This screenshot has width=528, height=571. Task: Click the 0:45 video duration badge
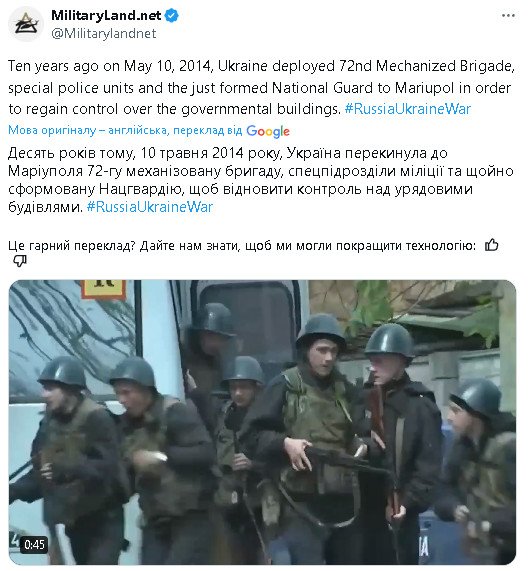pos(34,545)
